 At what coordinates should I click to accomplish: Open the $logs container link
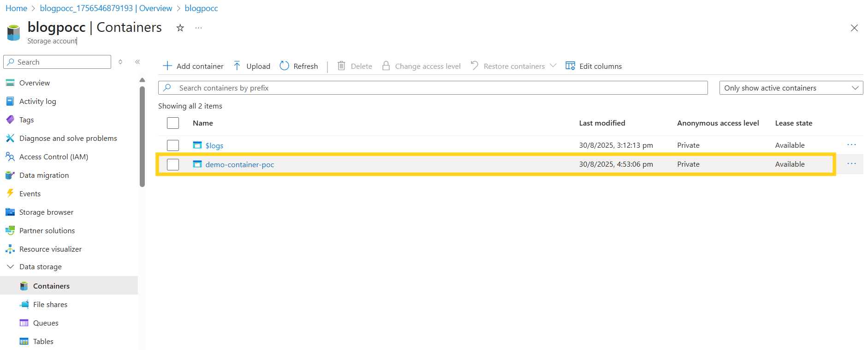click(214, 145)
